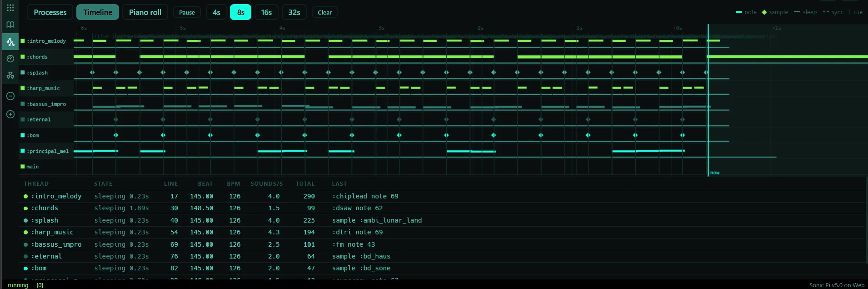The height and width of the screenshot is (289, 868).
Task: Toggle the :bassus_impro track color square
Action: click(22, 104)
